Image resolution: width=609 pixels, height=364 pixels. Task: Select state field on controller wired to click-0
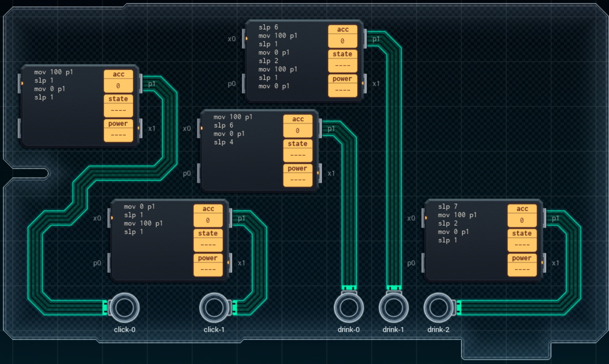coord(118,105)
